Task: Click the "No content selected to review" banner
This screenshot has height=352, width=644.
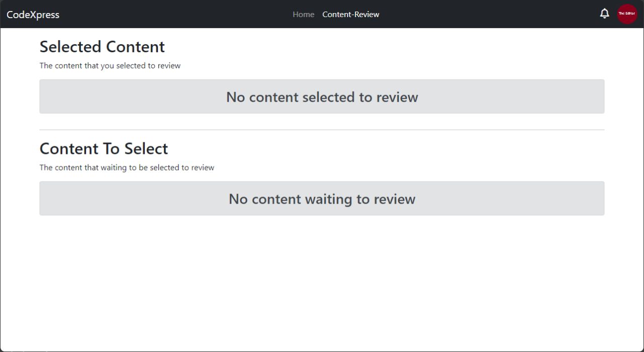Action: pyautogui.click(x=322, y=97)
